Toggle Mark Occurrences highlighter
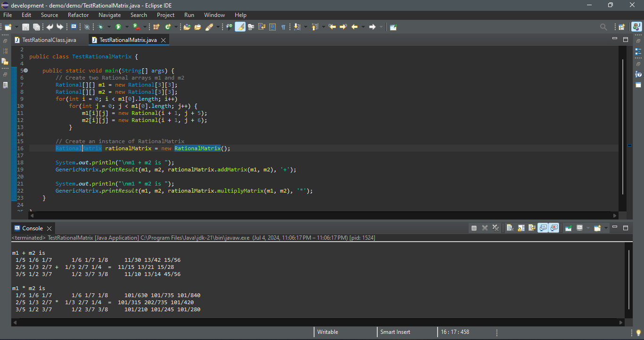This screenshot has height=340, width=644. (240, 27)
